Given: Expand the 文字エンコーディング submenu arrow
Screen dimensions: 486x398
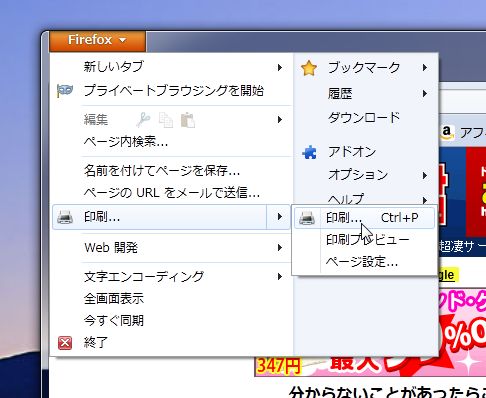Looking at the screenshot, I should (x=280, y=276).
